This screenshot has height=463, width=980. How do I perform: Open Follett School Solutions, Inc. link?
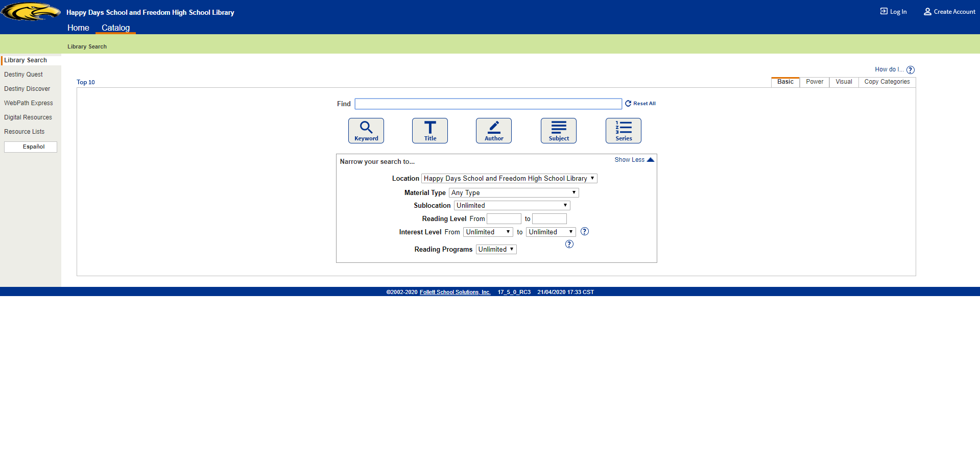(455, 293)
